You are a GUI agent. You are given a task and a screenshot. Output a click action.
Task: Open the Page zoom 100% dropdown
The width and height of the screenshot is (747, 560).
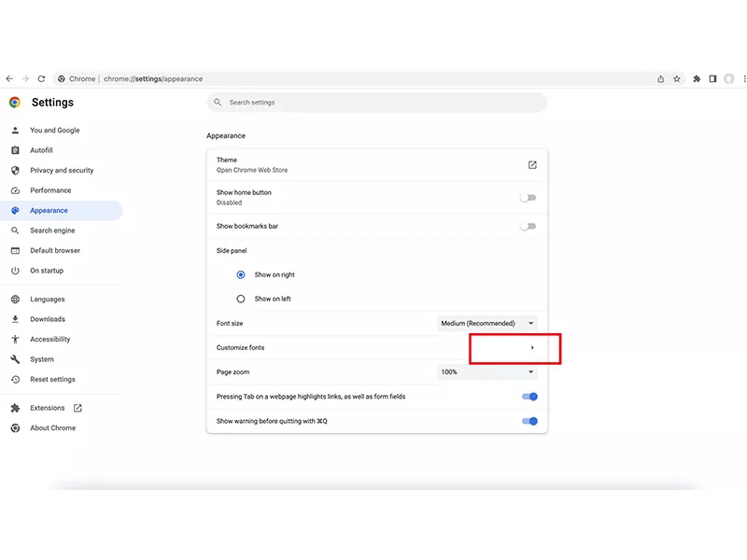pos(486,371)
